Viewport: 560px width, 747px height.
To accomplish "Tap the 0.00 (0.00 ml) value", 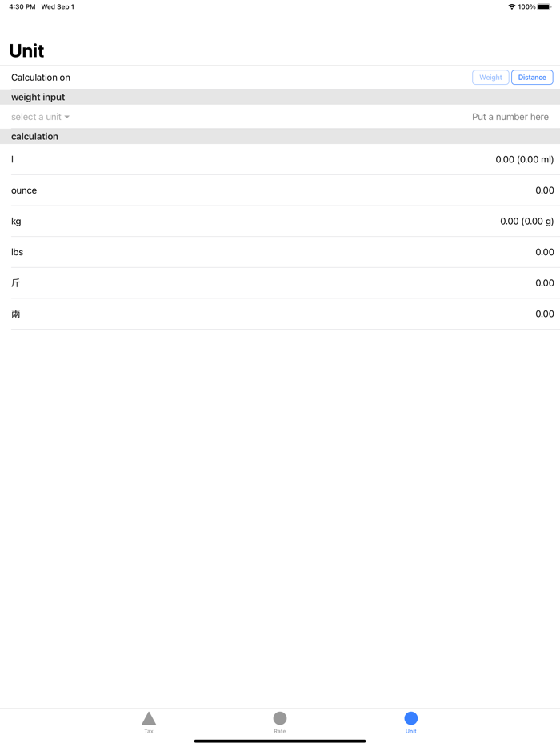I will (x=524, y=159).
